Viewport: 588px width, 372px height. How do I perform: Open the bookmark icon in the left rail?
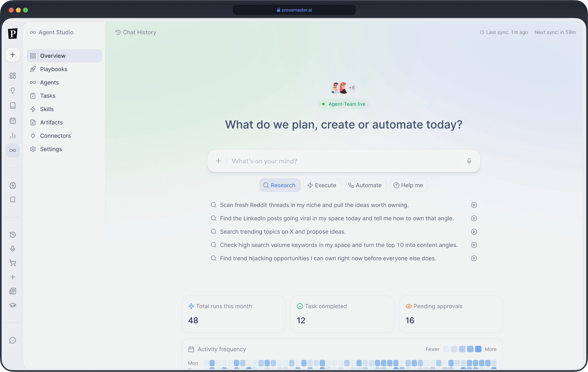13,200
